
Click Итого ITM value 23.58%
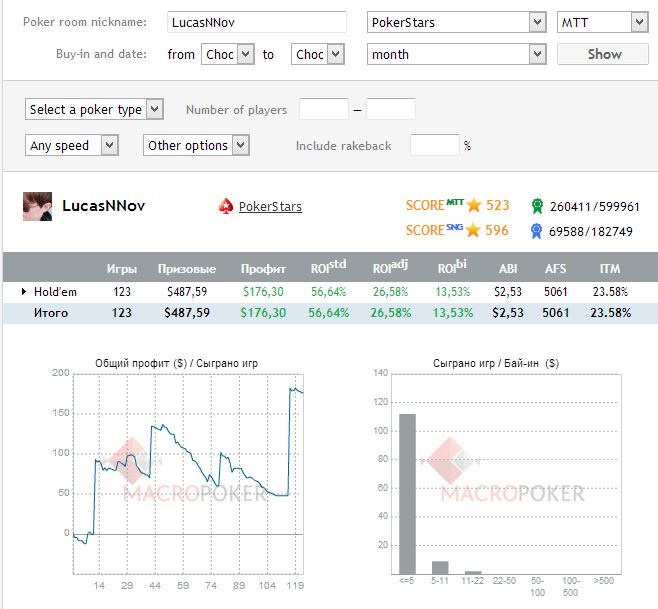click(611, 313)
